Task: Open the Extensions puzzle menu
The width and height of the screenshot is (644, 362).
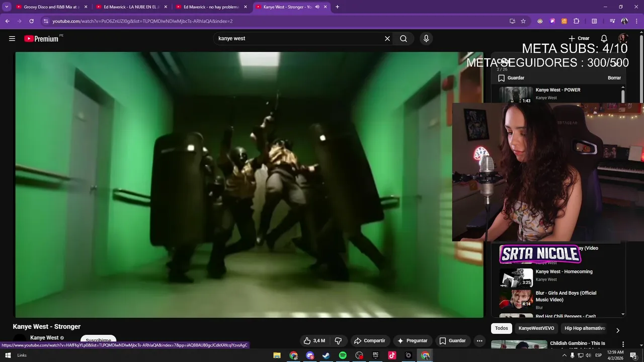Action: coord(577,21)
